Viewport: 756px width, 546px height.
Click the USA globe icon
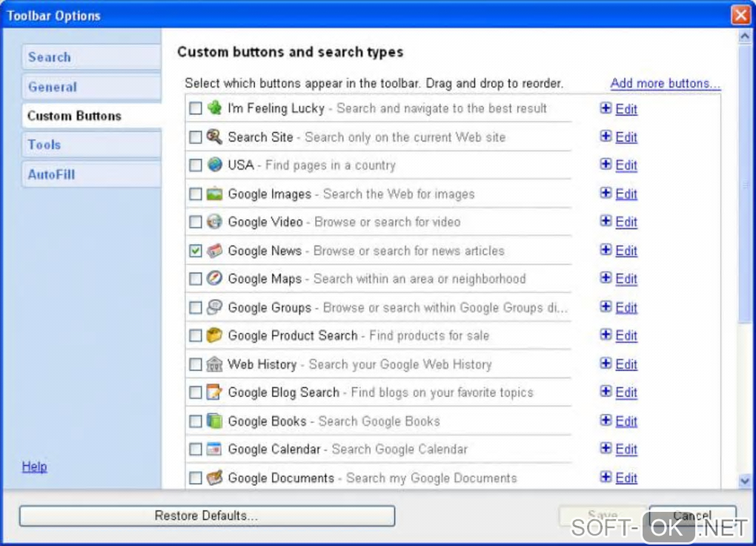point(214,165)
